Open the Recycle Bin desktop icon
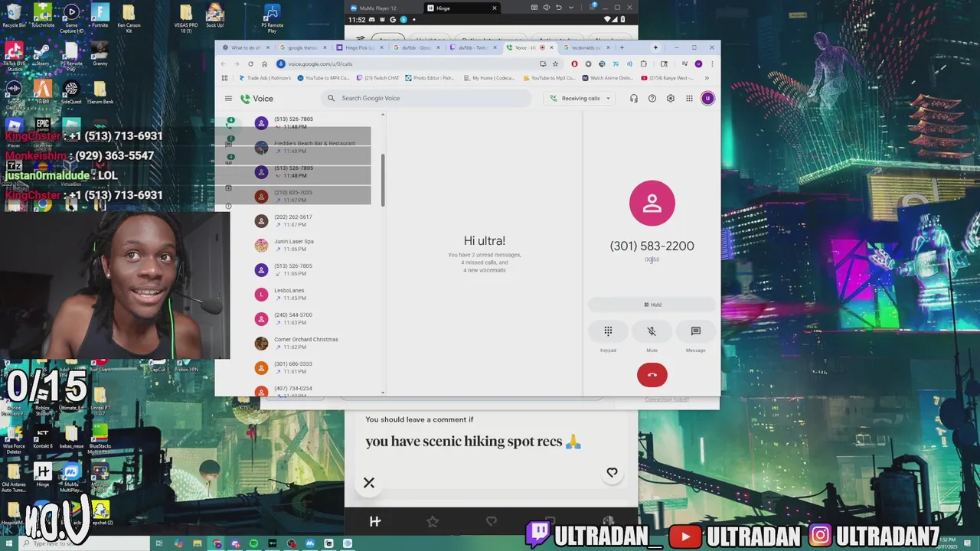The image size is (980, 551). (13, 16)
